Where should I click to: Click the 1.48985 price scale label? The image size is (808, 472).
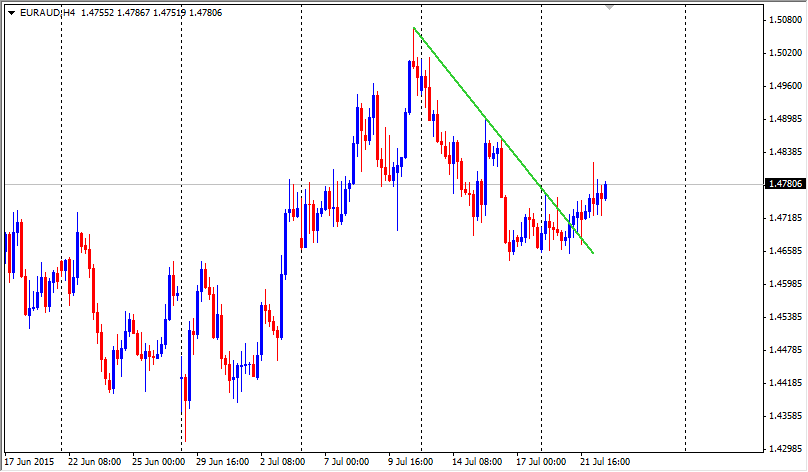click(785, 119)
